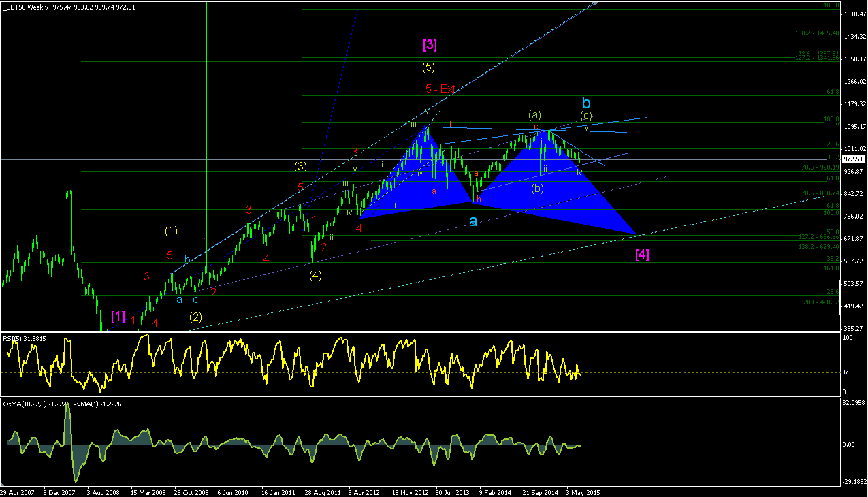Image resolution: width=868 pixels, height=497 pixels.
Task: Click the '78.6 - 830.74' Fibonacci level label
Action: pos(820,193)
